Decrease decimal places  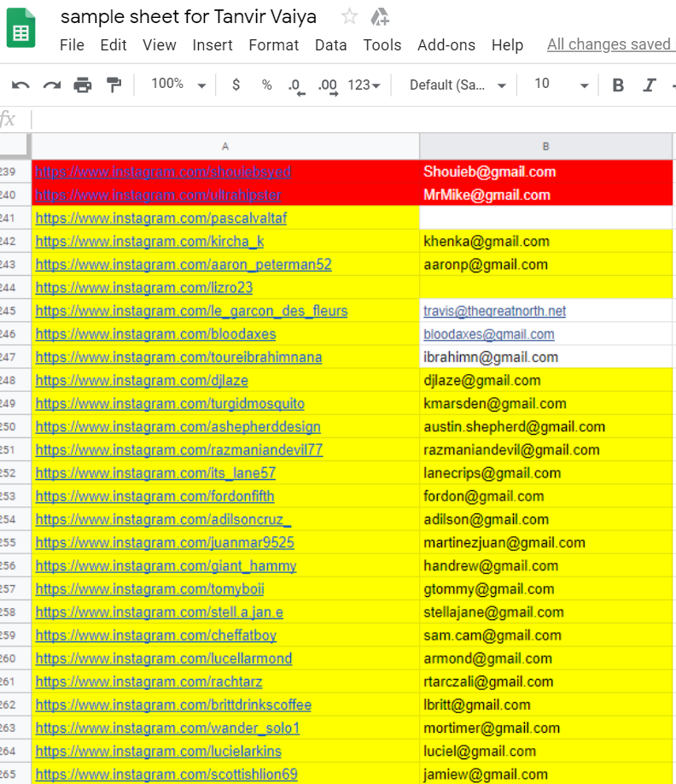tap(296, 86)
